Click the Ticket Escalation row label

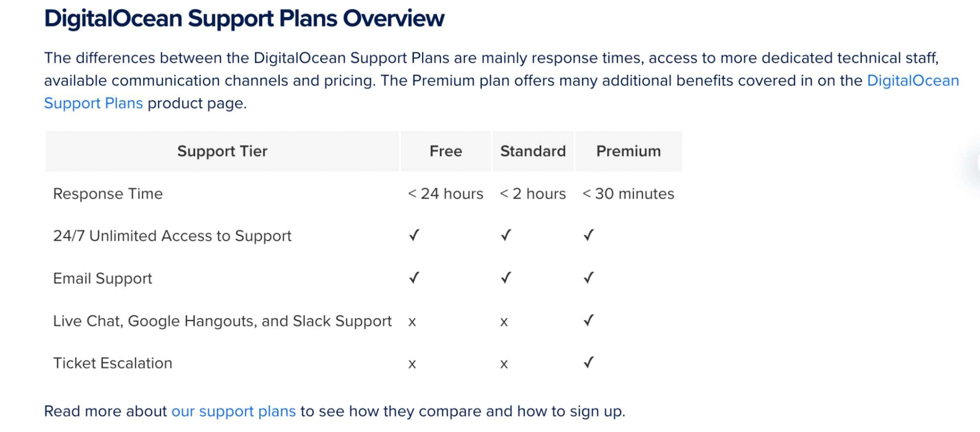(113, 363)
